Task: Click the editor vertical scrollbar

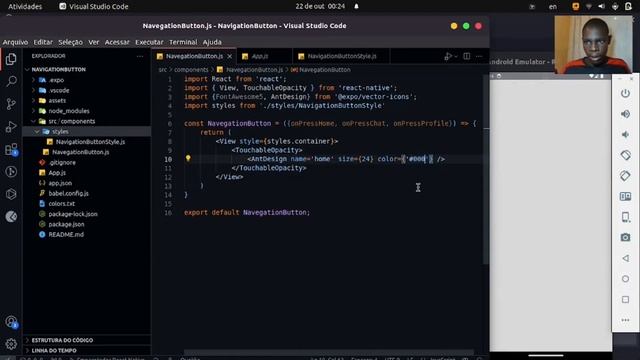Action: [x=486, y=169]
